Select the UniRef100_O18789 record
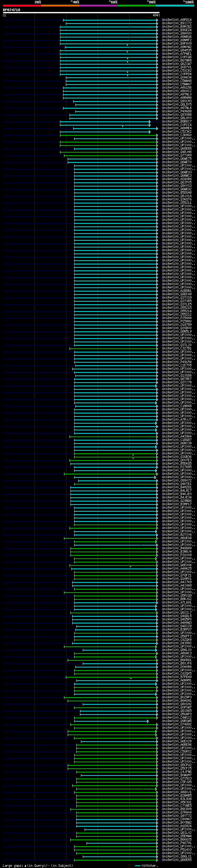 (177, 325)
